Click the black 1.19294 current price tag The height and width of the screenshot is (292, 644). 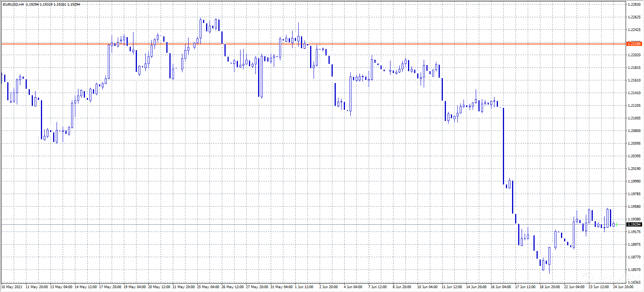(634, 225)
